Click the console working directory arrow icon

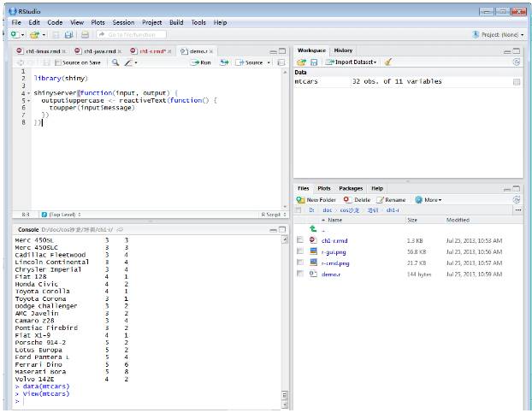120,230
